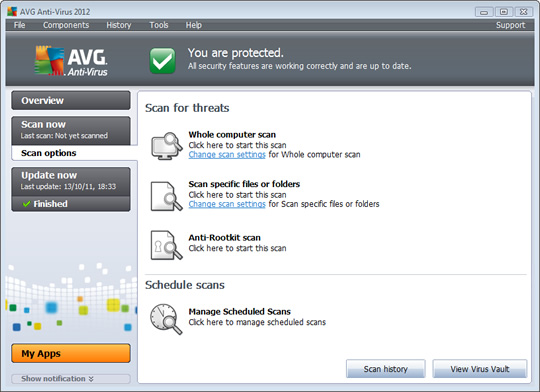Click the AVG Anti-Virus logo

point(71,61)
